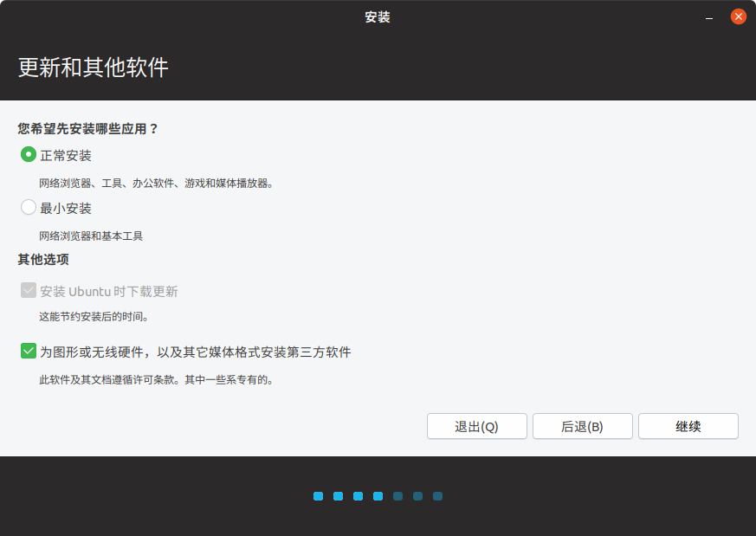Minimize the 安装 window
The image size is (756, 536).
coord(708,18)
